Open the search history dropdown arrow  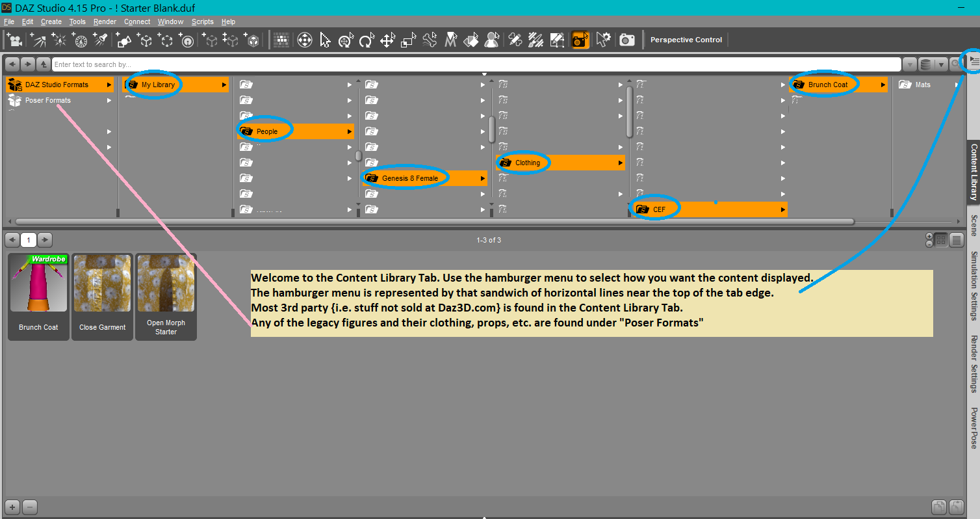click(x=910, y=64)
